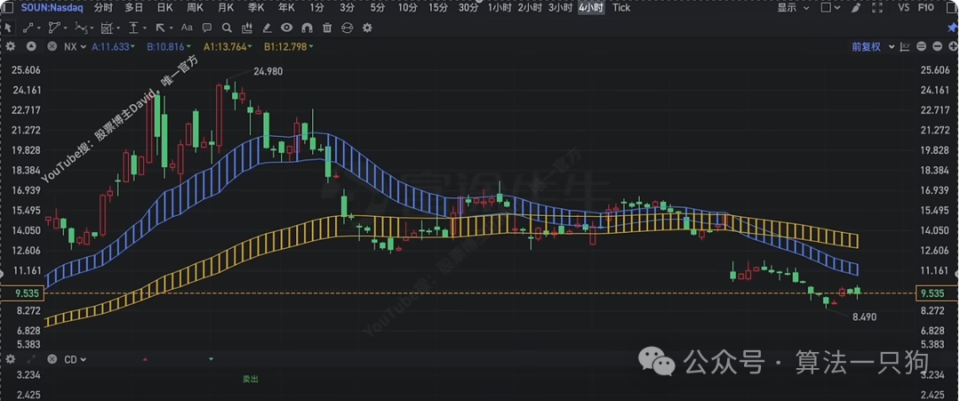
Task: Toggle right sidebar panel icon
Action: pyautogui.click(x=951, y=8)
